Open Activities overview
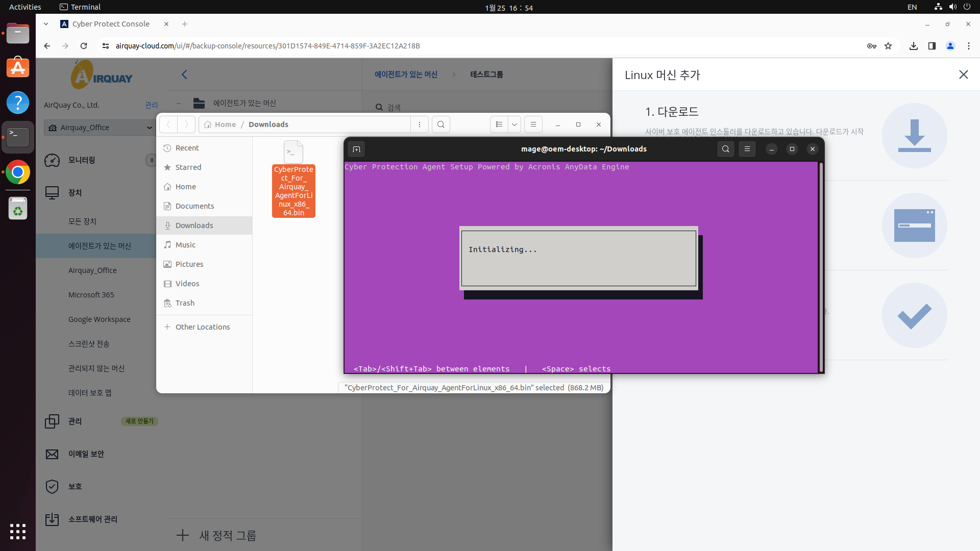 [x=25, y=7]
